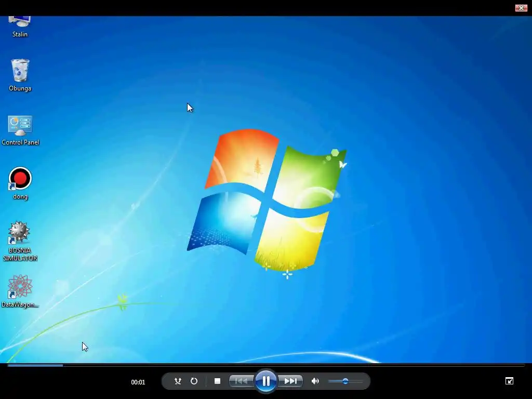Mute the player sound
This screenshot has height=399, width=532.
(315, 381)
